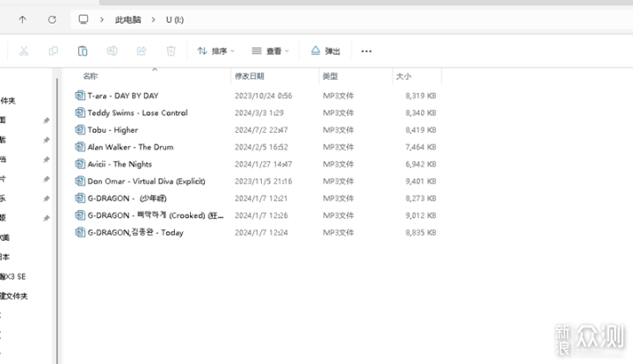Select file Tobu - Higher
This screenshot has height=364, width=633.
pos(113,130)
